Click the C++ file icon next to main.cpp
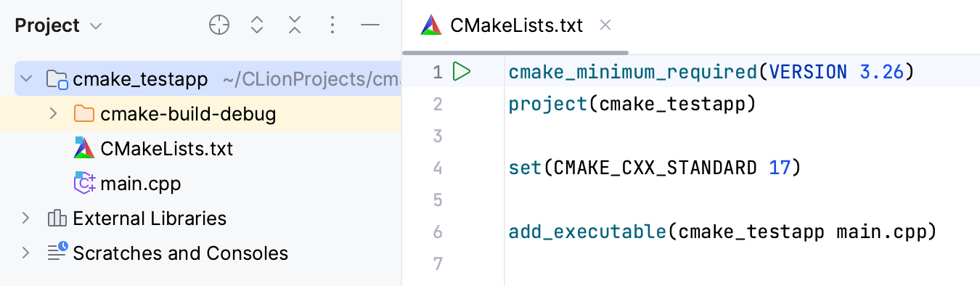 click(85, 183)
